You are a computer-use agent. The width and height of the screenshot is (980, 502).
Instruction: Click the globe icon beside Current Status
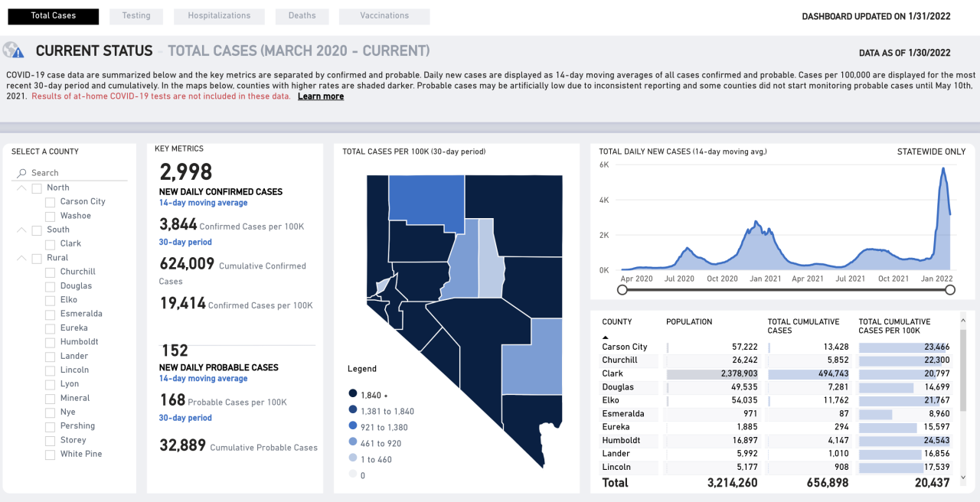[x=13, y=51]
